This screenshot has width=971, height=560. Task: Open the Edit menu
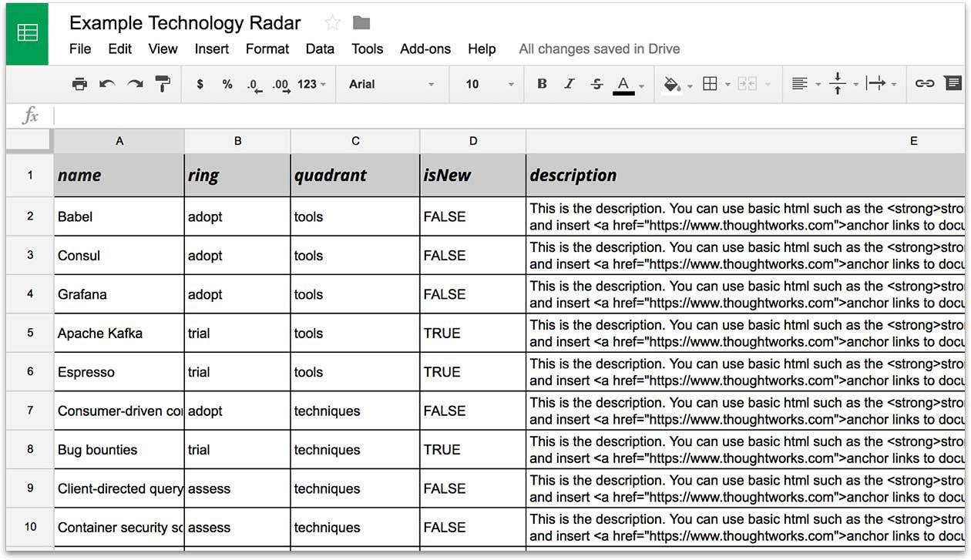click(x=119, y=49)
